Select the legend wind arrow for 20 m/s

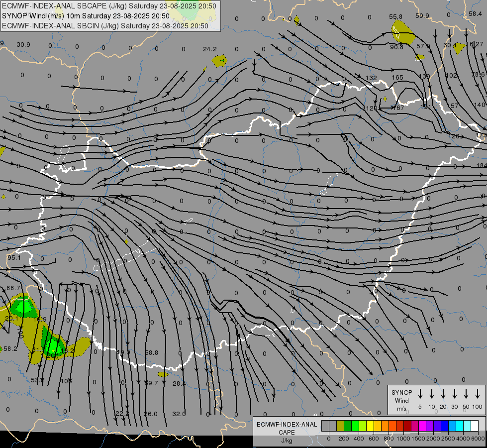[443, 394]
